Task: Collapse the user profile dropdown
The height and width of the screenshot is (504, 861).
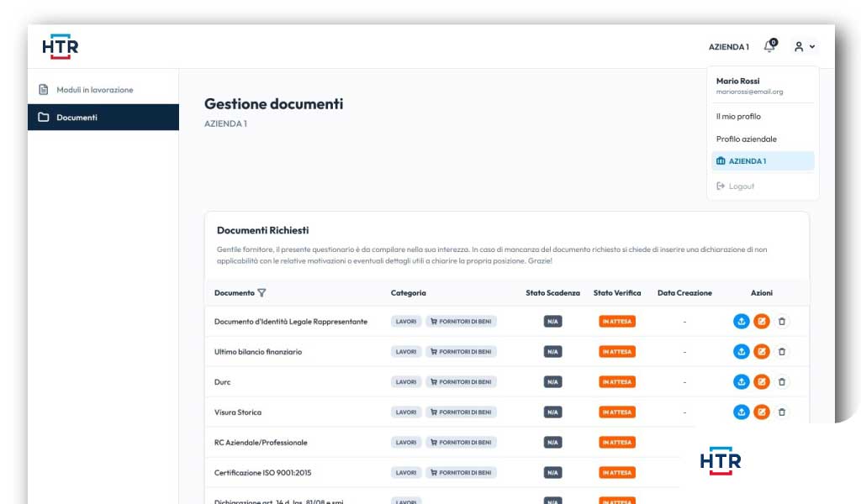Action: click(805, 46)
